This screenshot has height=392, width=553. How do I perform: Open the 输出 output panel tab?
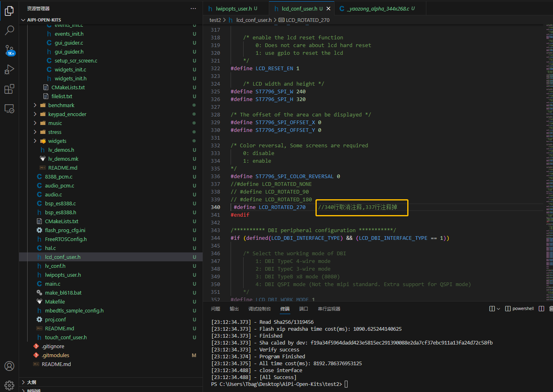[234, 309]
